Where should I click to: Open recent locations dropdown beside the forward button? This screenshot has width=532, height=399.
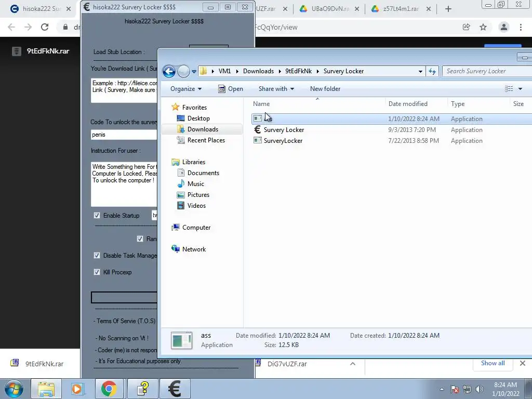(x=194, y=72)
